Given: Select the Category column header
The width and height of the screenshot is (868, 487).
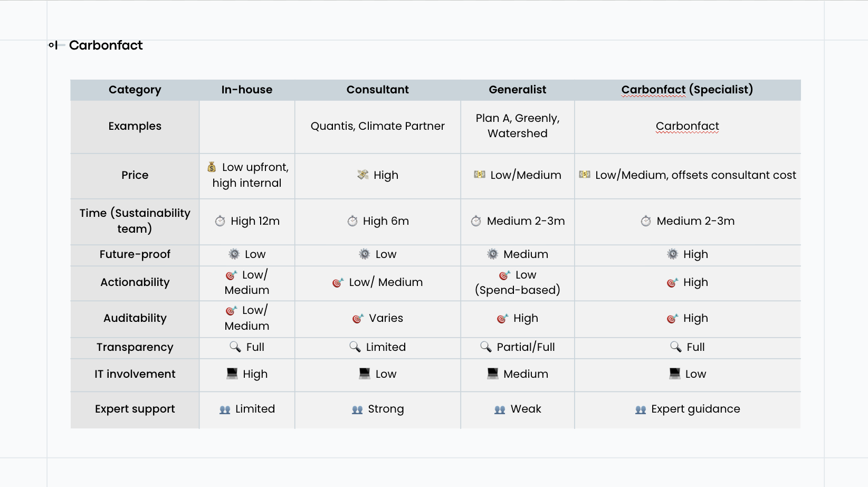Looking at the screenshot, I should tap(135, 90).
